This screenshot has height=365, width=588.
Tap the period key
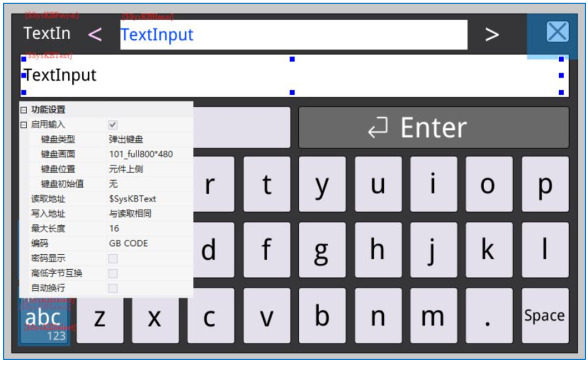coord(489,315)
